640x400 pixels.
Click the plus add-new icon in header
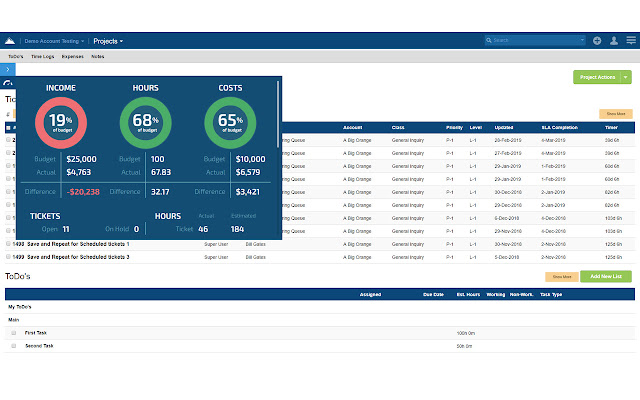tap(597, 41)
